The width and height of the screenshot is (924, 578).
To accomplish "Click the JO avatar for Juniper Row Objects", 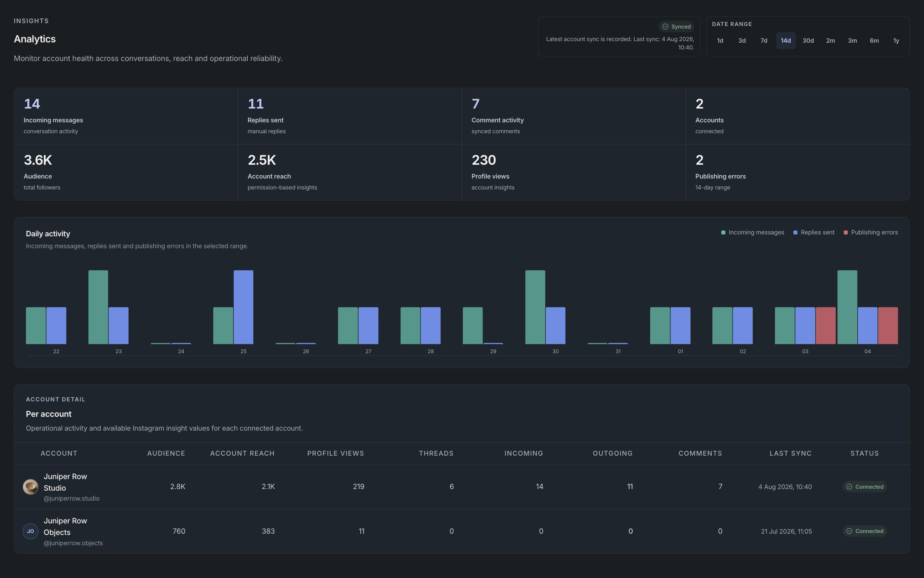I will click(30, 531).
